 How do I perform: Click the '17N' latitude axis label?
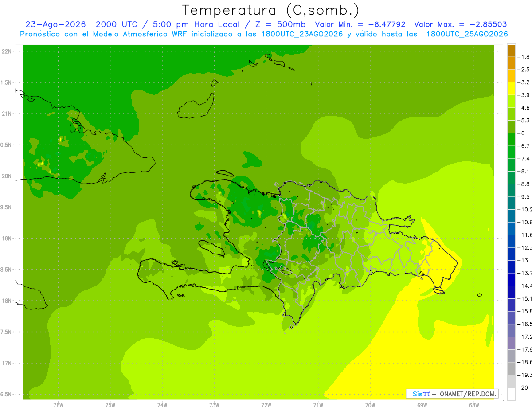7,363
